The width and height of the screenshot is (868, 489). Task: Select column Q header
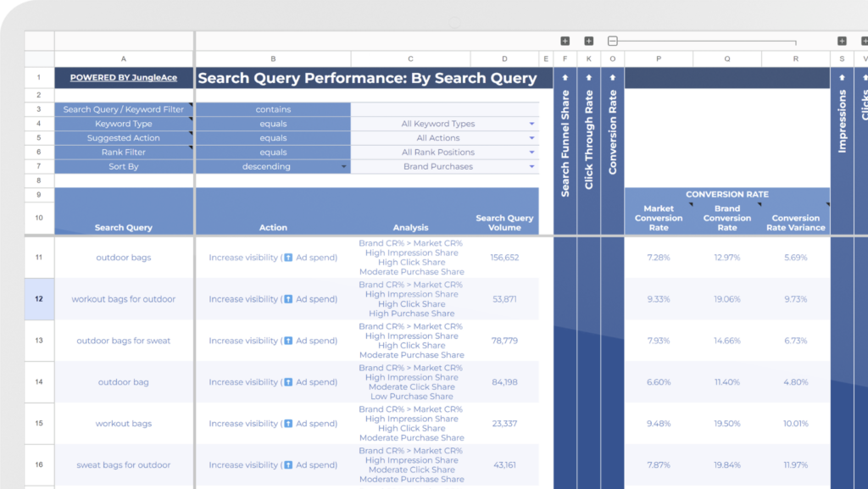(727, 58)
